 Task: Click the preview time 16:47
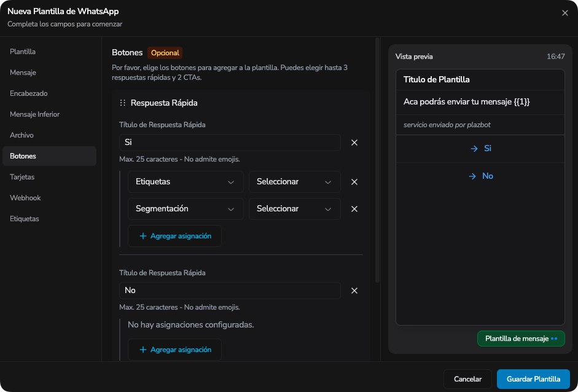tap(555, 57)
